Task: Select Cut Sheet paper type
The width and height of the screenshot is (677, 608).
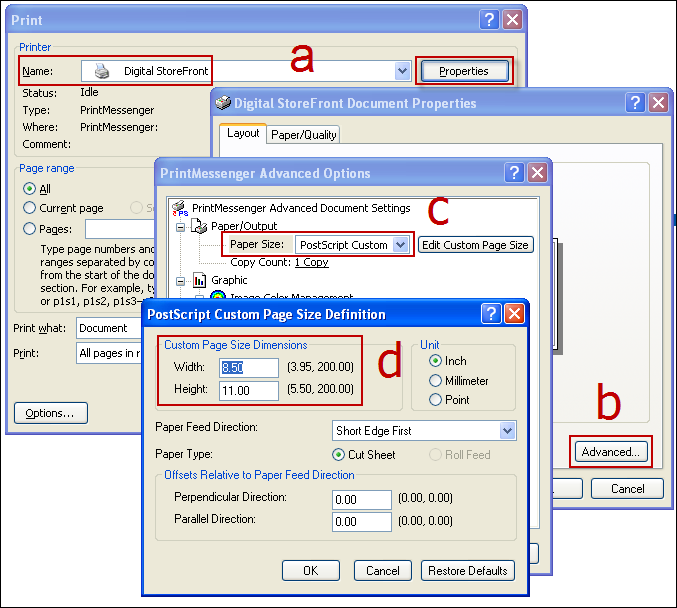Action: pyautogui.click(x=338, y=455)
